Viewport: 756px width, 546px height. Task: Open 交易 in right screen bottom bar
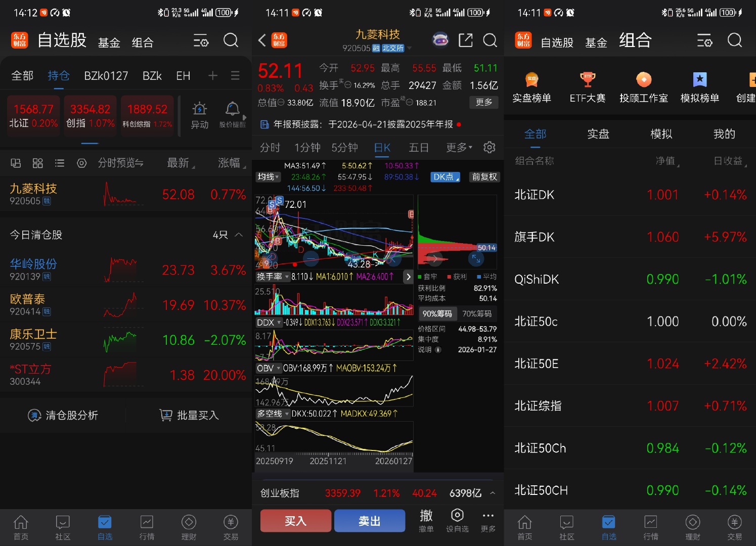734,527
